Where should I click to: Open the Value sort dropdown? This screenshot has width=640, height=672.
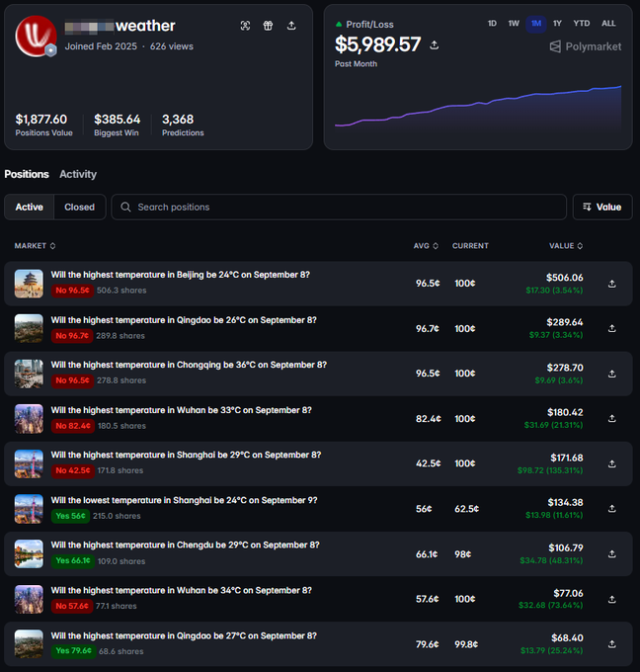602,207
